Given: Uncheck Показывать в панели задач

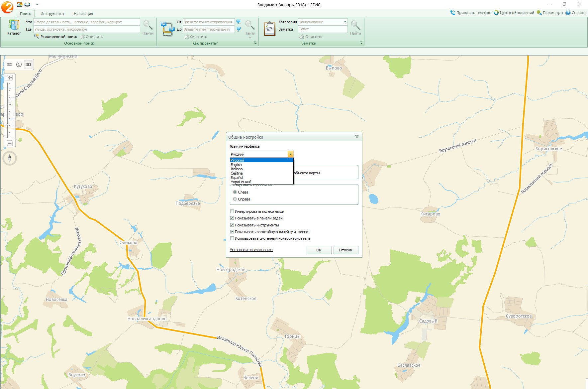Looking at the screenshot, I should pos(232,218).
